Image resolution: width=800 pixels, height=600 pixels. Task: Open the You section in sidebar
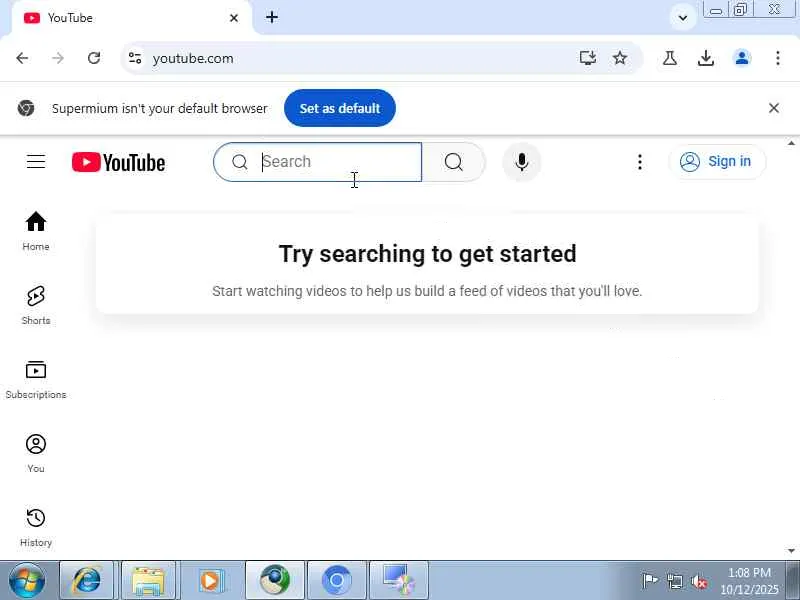[36, 453]
